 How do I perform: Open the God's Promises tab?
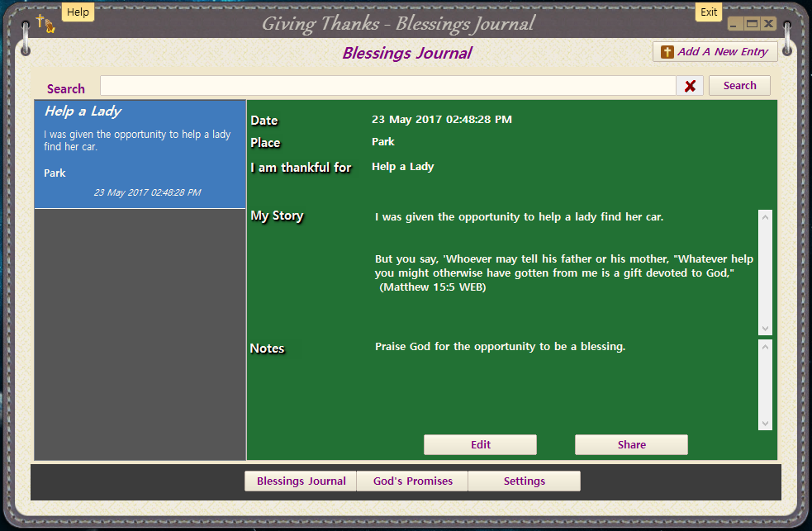tap(412, 481)
